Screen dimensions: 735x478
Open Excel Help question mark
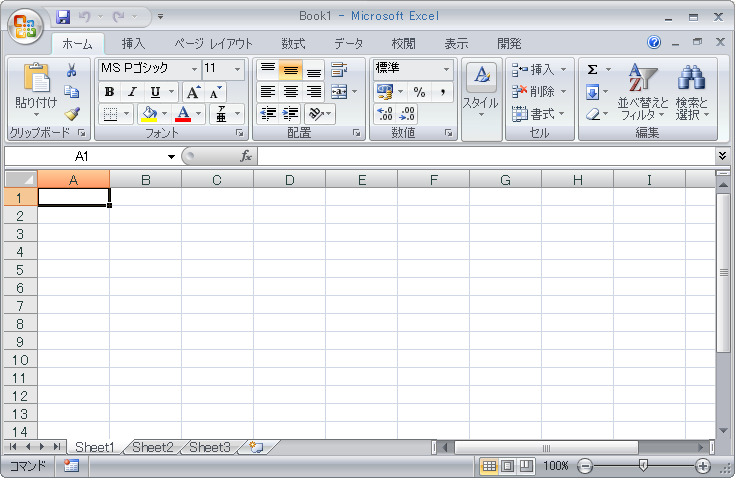point(654,42)
